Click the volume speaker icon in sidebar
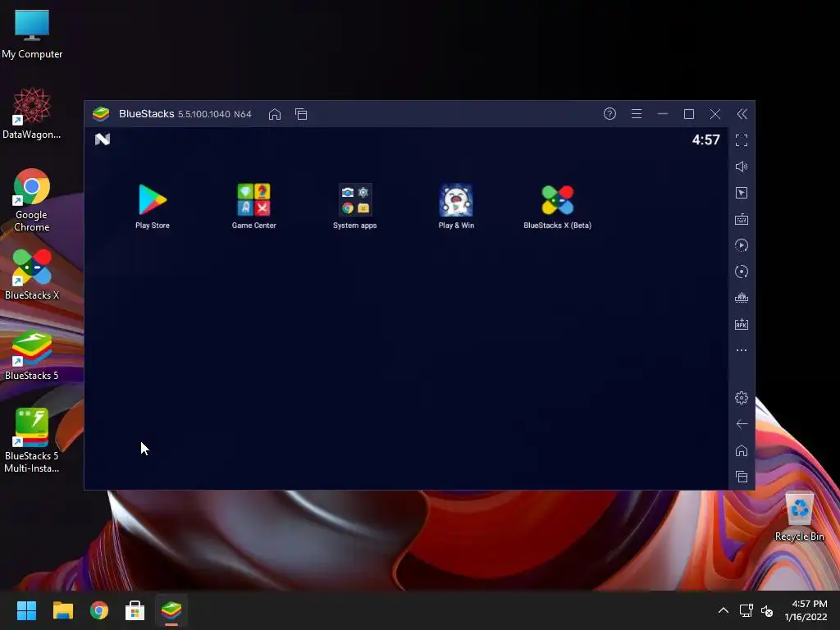Screen dimensions: 840x630 tap(742, 167)
